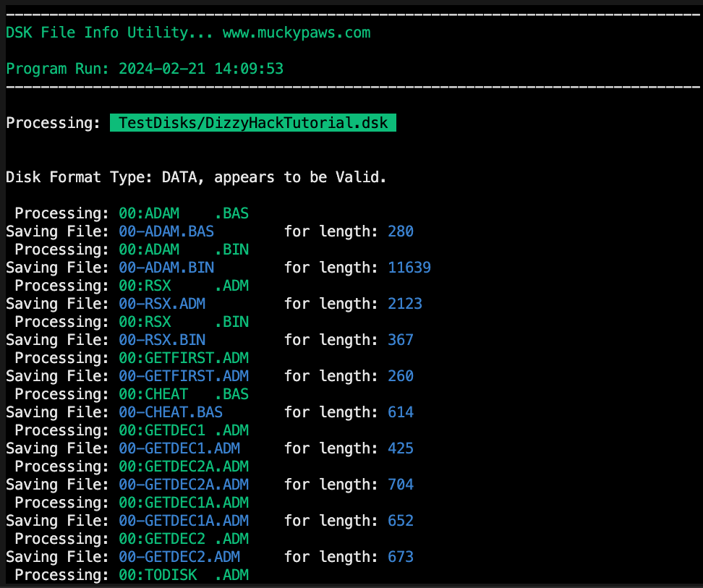Click length value 673

[401, 557]
